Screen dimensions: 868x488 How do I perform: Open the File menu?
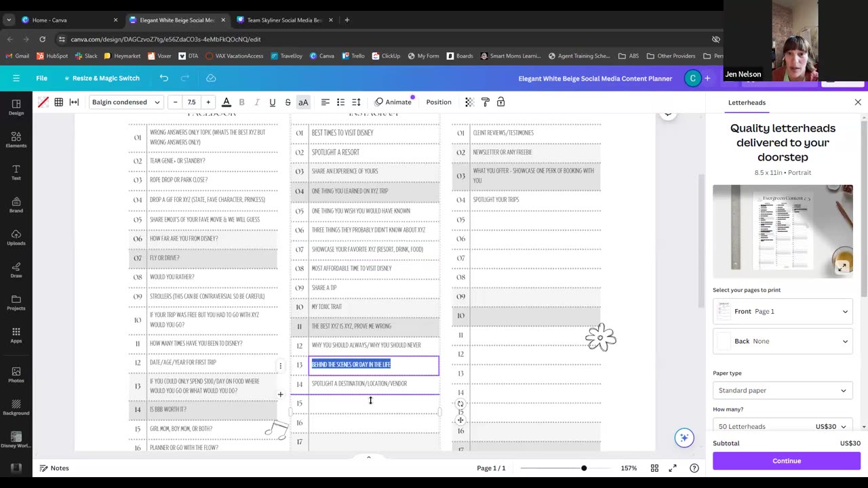[x=41, y=78]
